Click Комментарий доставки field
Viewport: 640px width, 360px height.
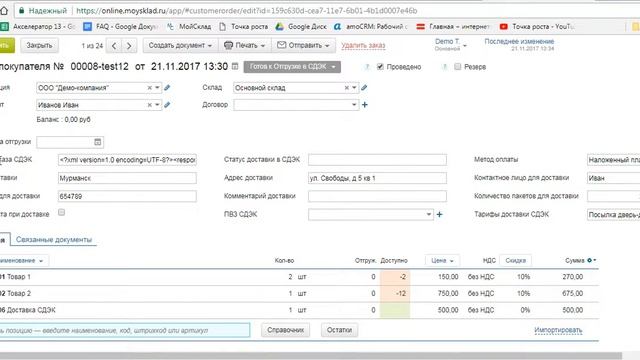[377, 196]
